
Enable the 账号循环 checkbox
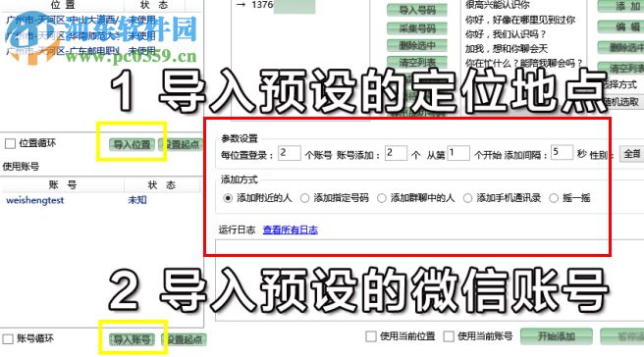pyautogui.click(x=8, y=339)
